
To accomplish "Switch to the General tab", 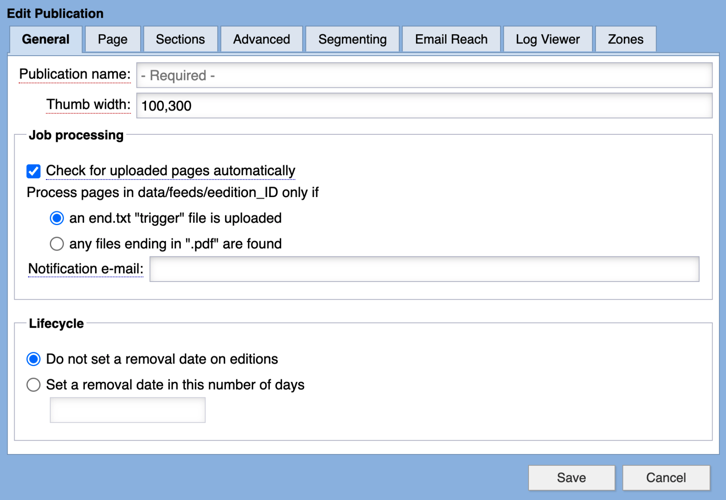I will click(45, 39).
